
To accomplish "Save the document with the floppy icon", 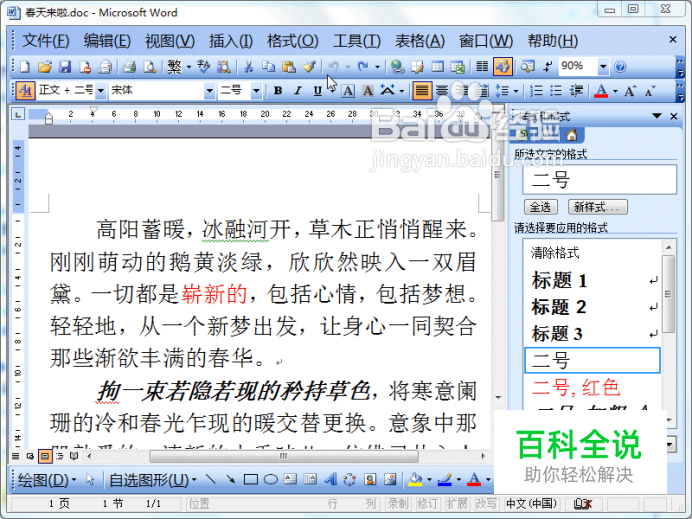I will [65, 67].
